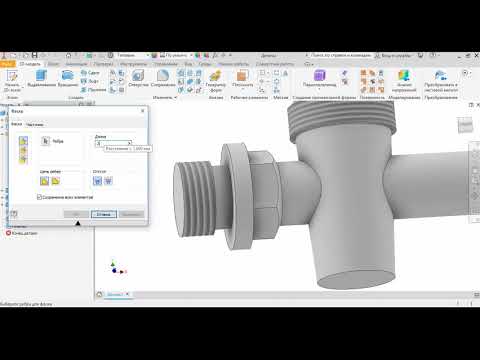480x360 pixels.
Task: Click the Home icon in the quick access bar
Action: (x=68, y=55)
